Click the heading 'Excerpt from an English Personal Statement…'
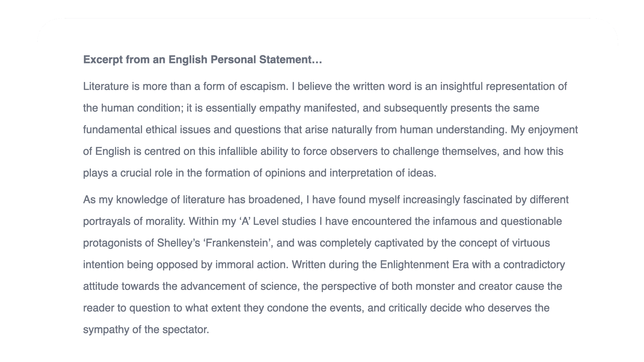 click(202, 60)
